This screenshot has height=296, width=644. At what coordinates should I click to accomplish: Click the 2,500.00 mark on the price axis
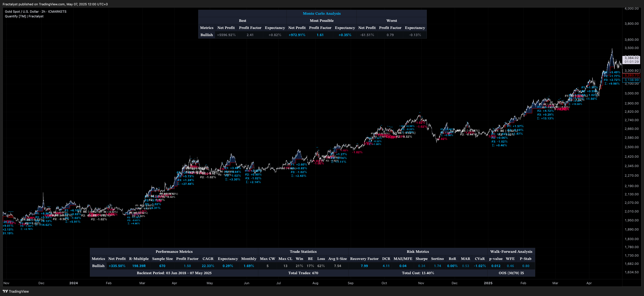pos(631,147)
